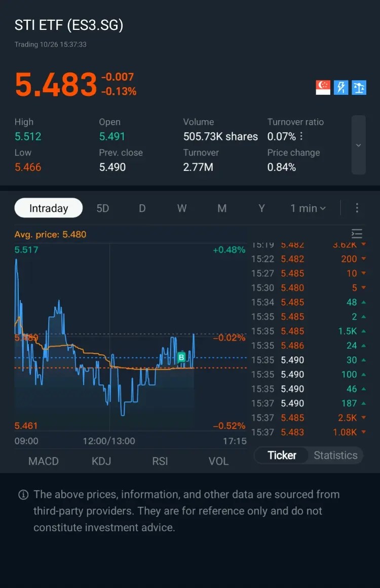Viewport: 380px width, 588px height.
Task: Open the 1 min interval dropdown
Action: (x=308, y=208)
